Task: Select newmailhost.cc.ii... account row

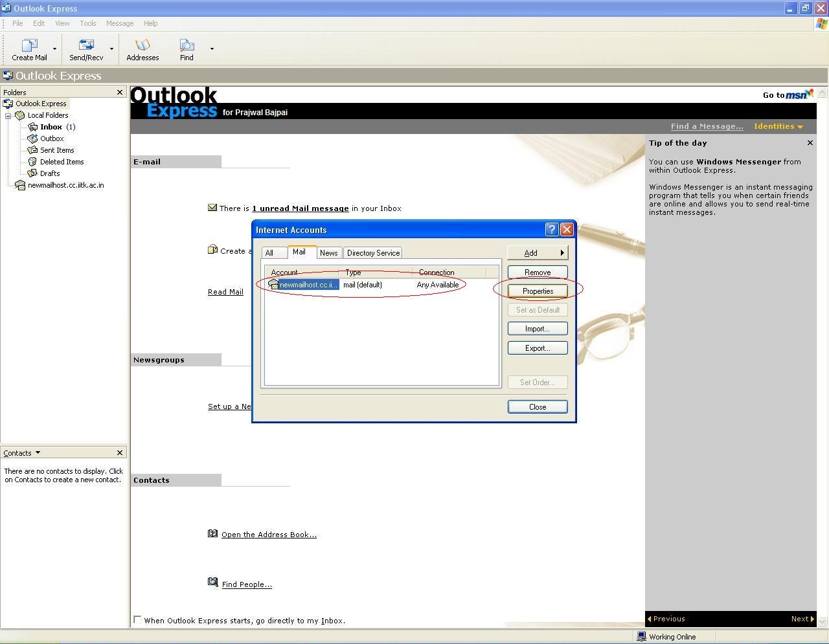Action: coord(382,285)
